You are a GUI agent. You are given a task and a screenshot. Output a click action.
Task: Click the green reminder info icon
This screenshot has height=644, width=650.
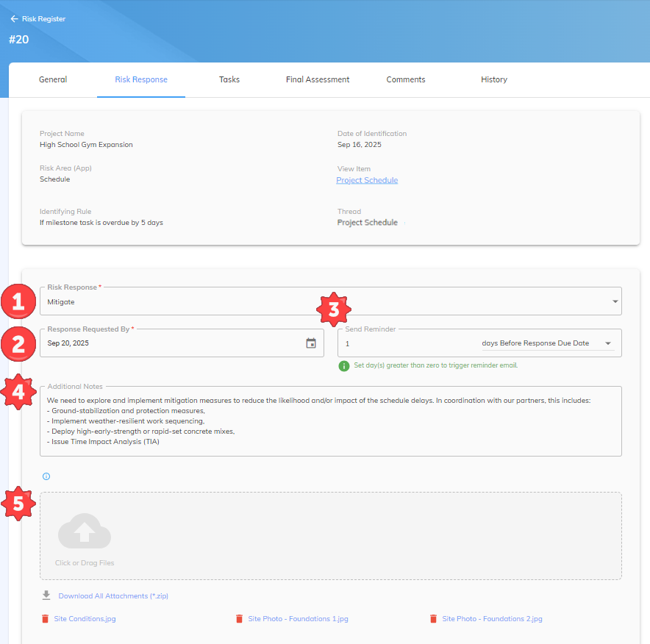tap(344, 366)
